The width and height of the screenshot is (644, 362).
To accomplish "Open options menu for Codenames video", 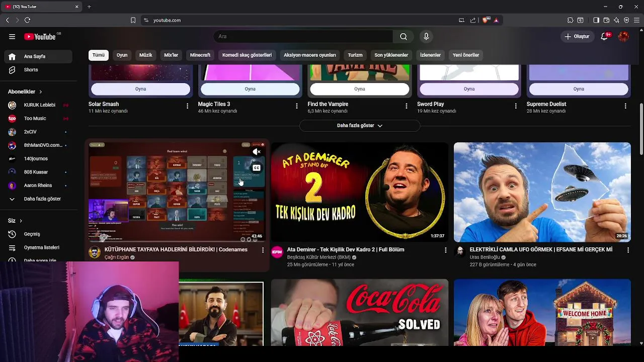I will [x=263, y=250].
